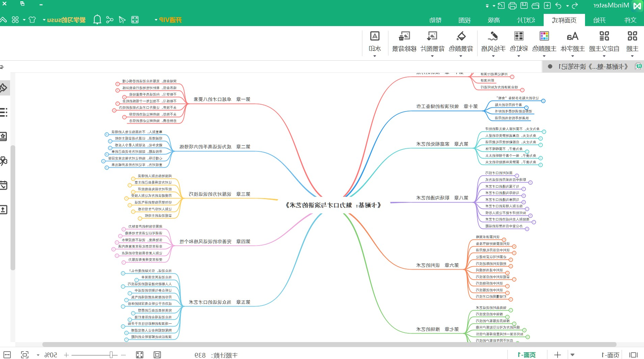Expand the 彩虹色 rainbow color dropdown
644x359 pixels.
(x=519, y=56)
